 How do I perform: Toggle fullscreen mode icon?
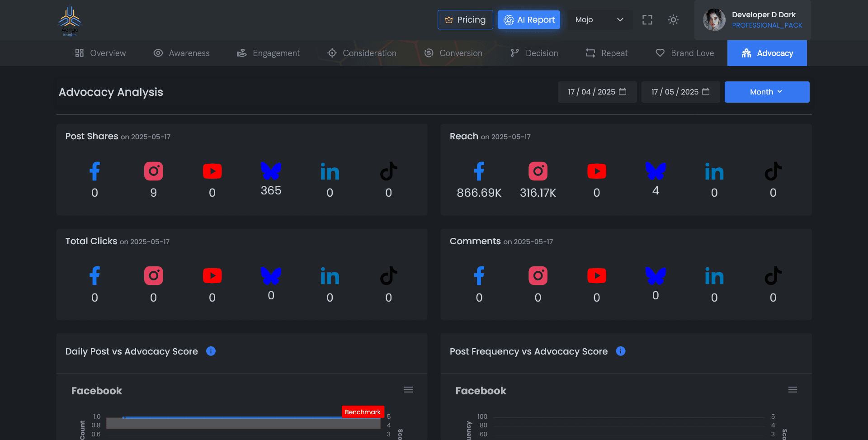647,20
